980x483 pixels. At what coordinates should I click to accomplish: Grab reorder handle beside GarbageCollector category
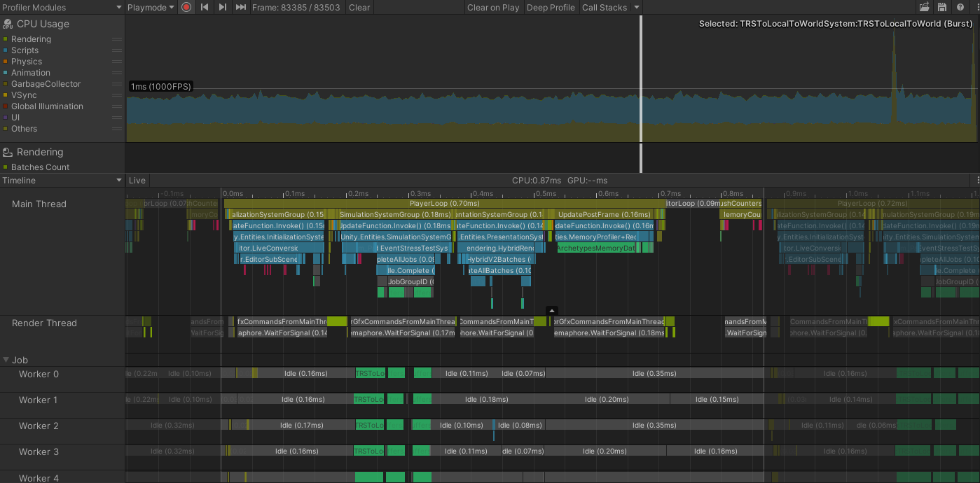coord(116,84)
